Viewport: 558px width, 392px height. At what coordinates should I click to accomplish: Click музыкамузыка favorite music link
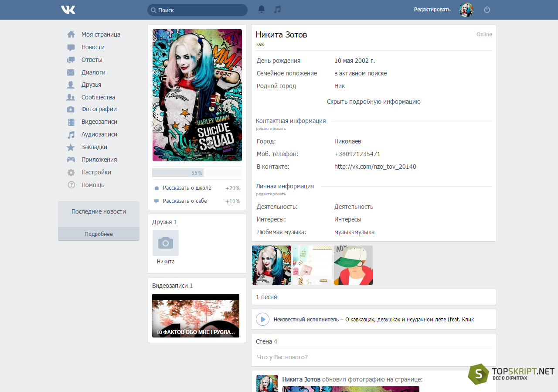click(354, 232)
